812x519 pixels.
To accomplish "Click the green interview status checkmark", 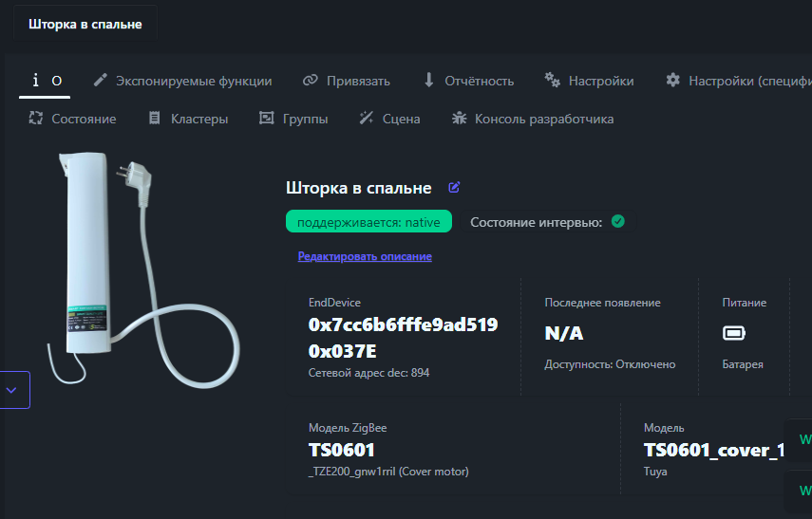I will pos(618,221).
